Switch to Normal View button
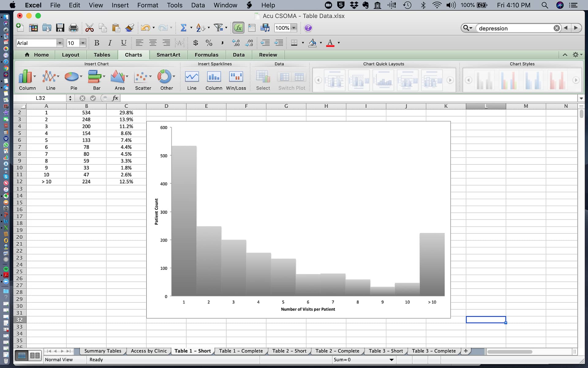Screen dimensions: 588x368 coord(22,356)
